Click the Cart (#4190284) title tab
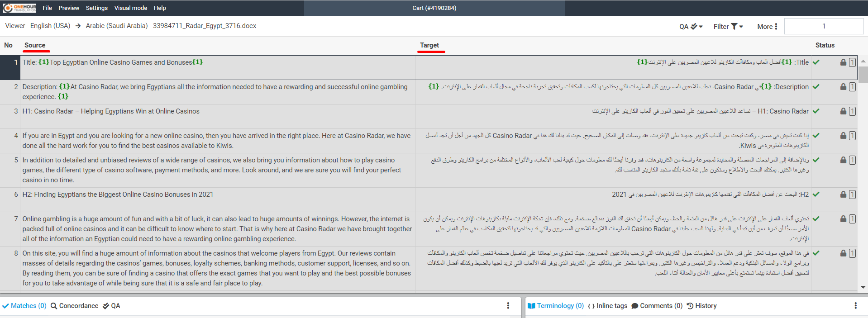This screenshot has height=318, width=868. [x=434, y=8]
